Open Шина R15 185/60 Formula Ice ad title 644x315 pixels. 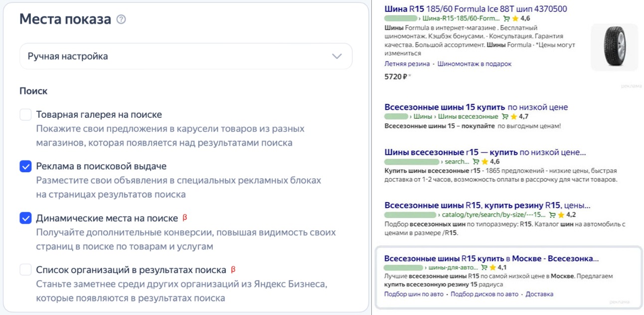(476, 9)
